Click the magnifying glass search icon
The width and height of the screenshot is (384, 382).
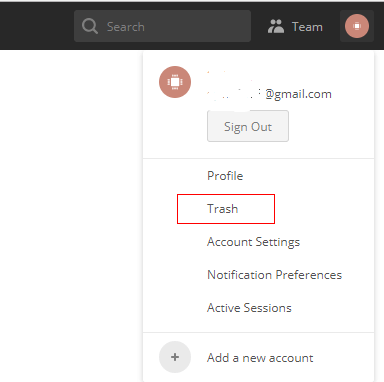pos(90,26)
